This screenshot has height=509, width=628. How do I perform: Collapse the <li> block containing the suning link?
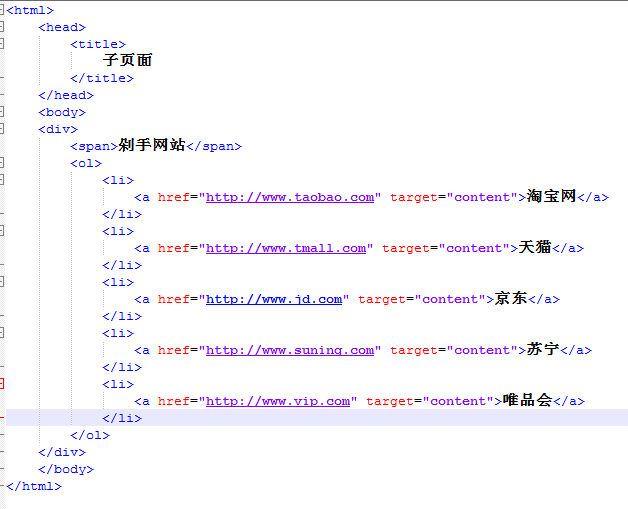coord(1,333)
